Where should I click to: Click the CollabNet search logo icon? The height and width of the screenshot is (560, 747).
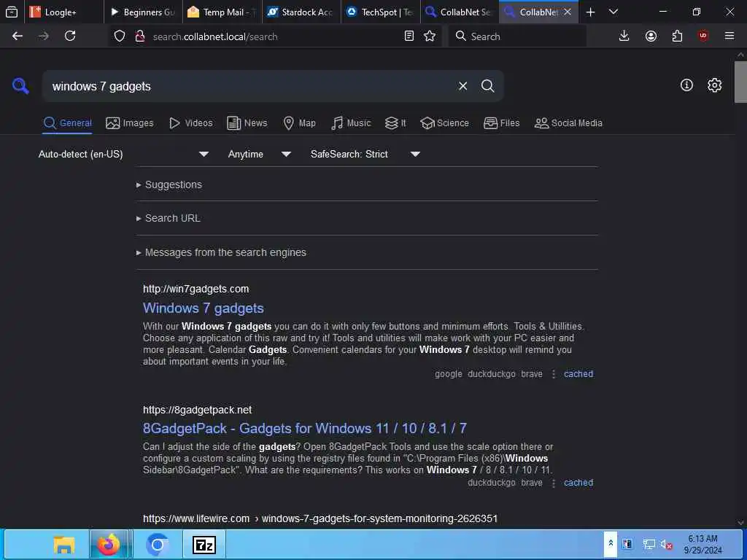pyautogui.click(x=20, y=86)
